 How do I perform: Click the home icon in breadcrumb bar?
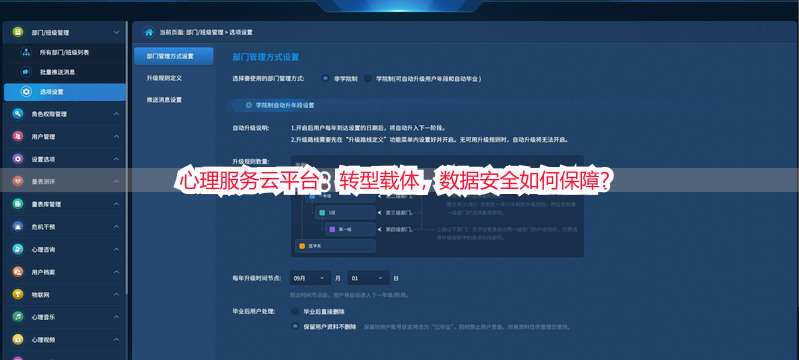149,32
